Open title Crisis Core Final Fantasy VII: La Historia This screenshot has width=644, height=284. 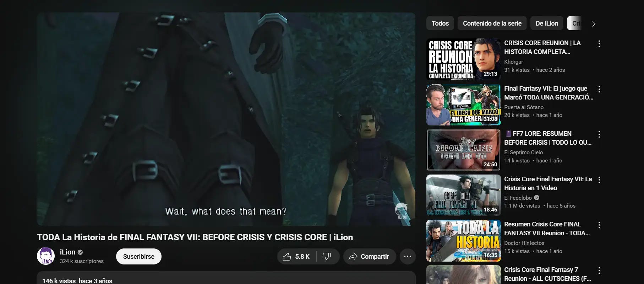(x=548, y=183)
